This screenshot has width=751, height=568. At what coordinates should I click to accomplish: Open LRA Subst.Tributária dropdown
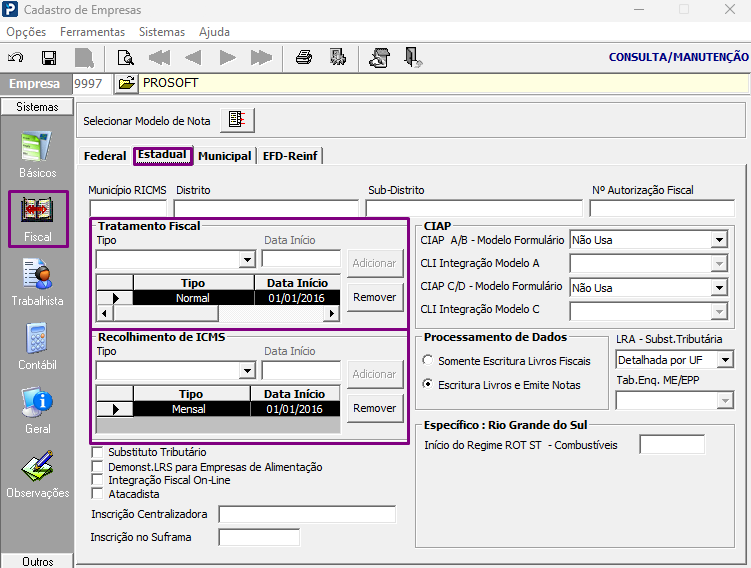[x=725, y=360]
